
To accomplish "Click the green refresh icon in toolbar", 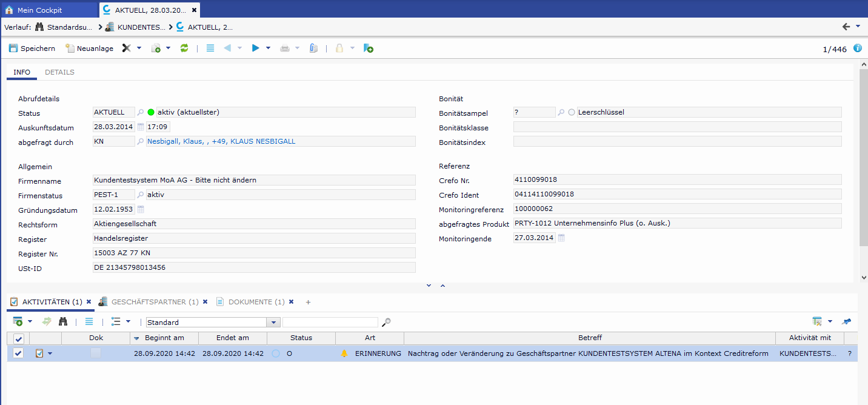I will pos(184,49).
